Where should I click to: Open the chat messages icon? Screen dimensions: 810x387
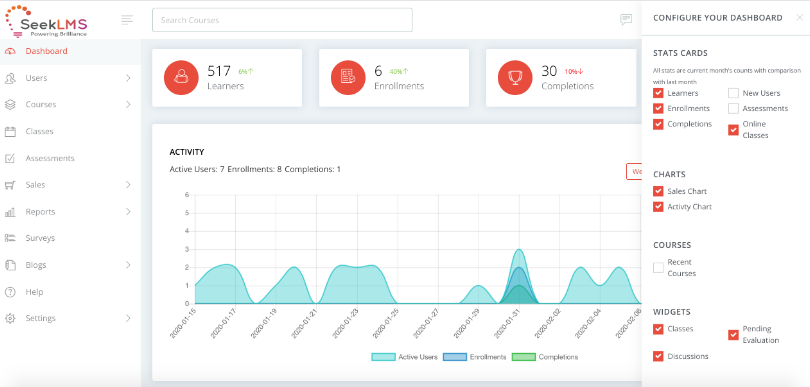coord(626,20)
